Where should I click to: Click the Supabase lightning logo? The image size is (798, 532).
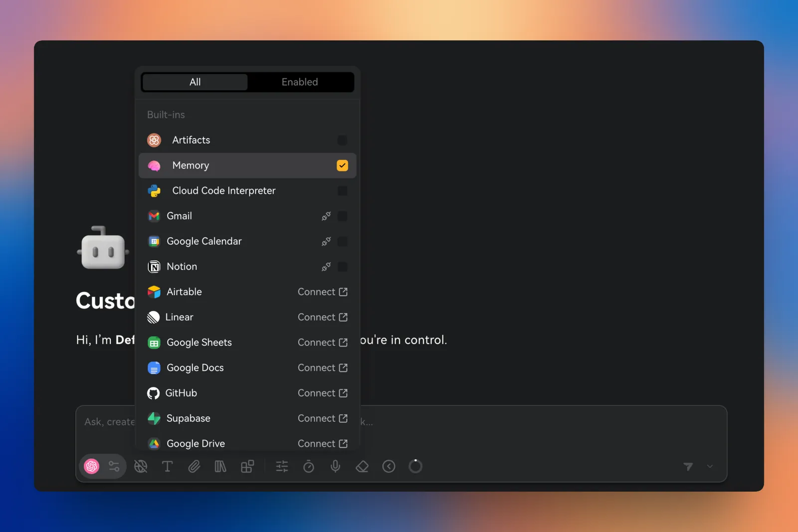154,418
